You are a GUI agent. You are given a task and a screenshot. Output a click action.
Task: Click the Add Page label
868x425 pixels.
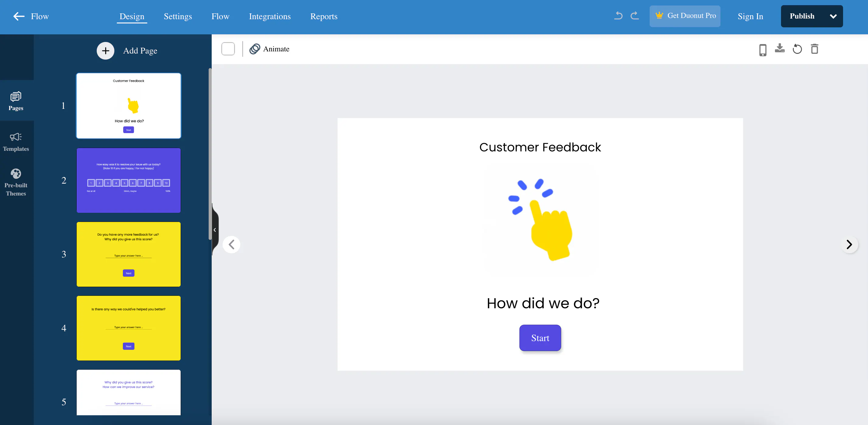(140, 50)
